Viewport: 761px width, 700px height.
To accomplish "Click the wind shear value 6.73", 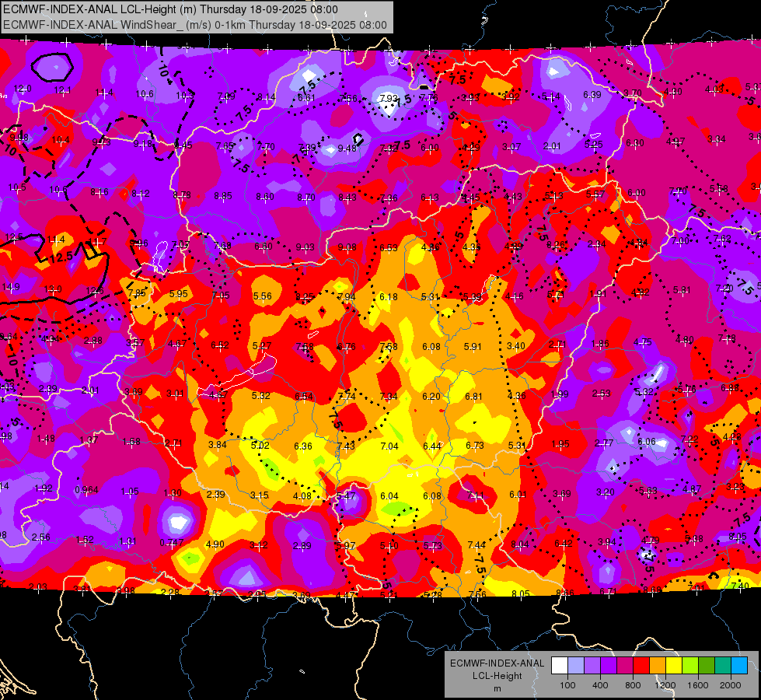I will point(475,445).
